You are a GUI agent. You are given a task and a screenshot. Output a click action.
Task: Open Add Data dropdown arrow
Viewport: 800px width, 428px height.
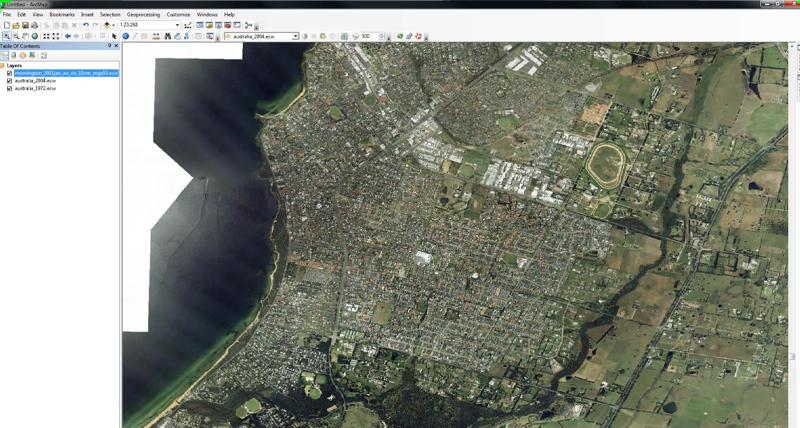pyautogui.click(x=113, y=25)
